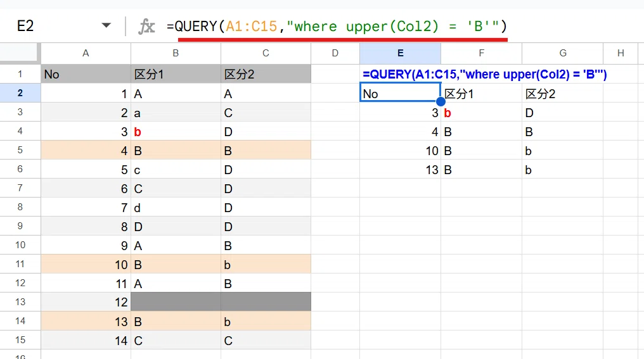Click cell B9 containing 'D'
Screen dimensions: 644x359
tap(176, 226)
